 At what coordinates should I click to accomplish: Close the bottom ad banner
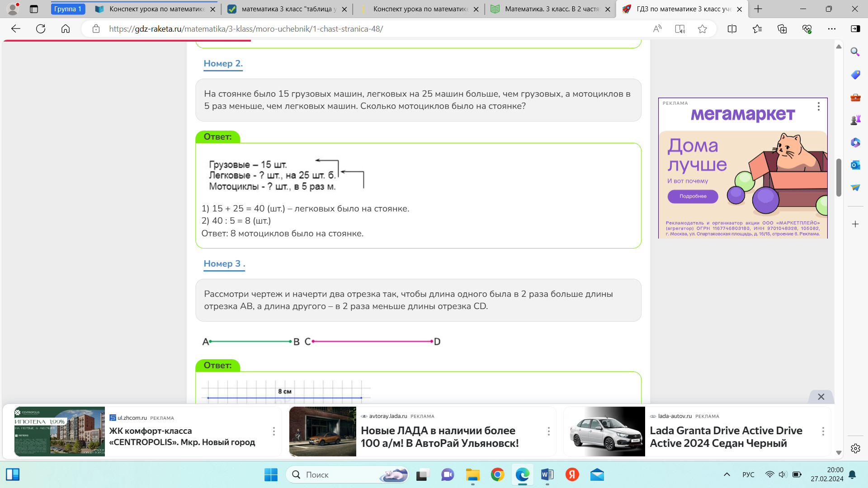coord(821,397)
